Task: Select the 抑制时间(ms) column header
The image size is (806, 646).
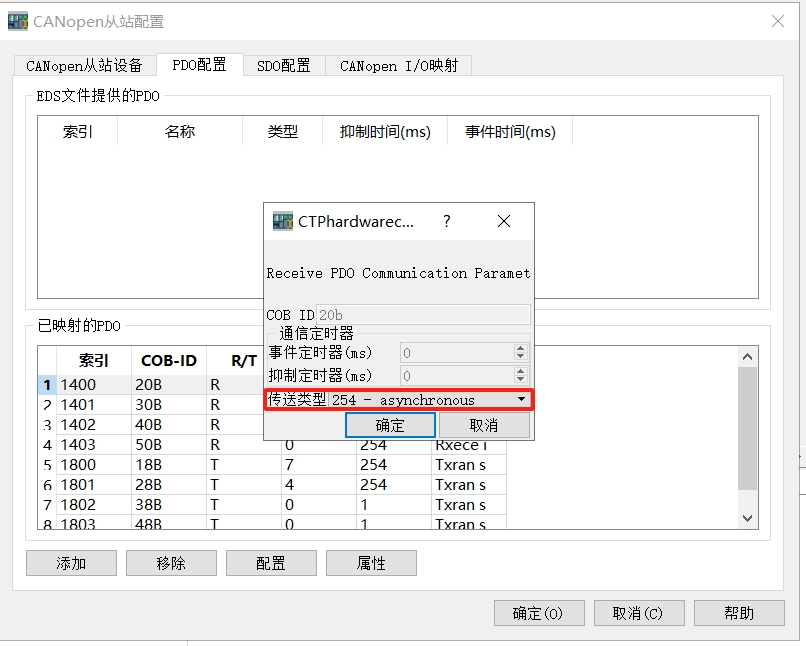Action: (385, 132)
